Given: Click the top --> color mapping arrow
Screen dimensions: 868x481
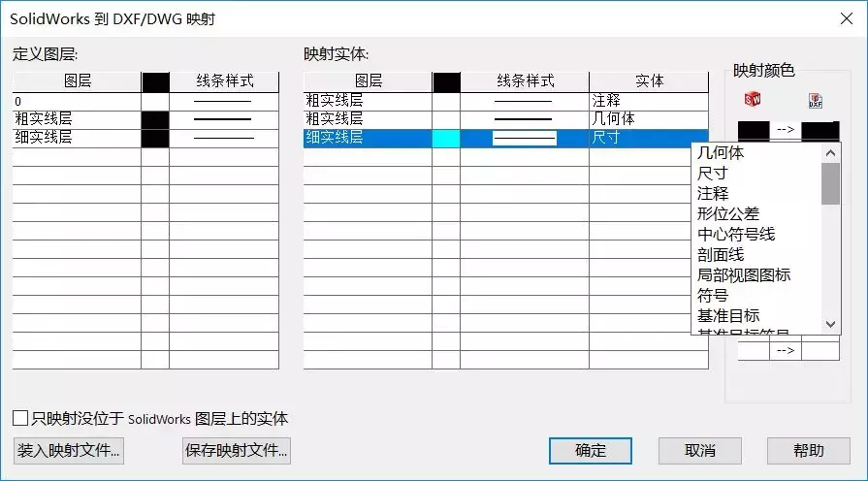Looking at the screenshot, I should pos(785,130).
